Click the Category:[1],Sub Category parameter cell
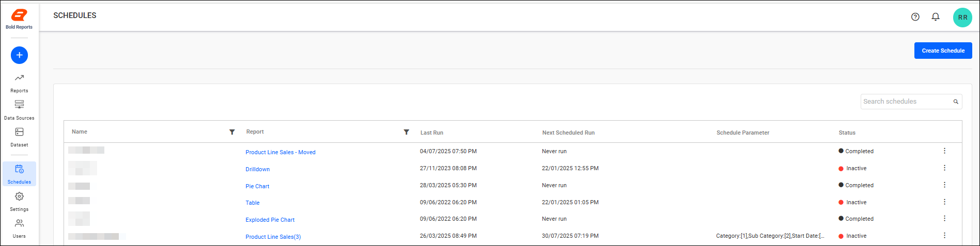Image resolution: width=980 pixels, height=246 pixels. (770, 236)
